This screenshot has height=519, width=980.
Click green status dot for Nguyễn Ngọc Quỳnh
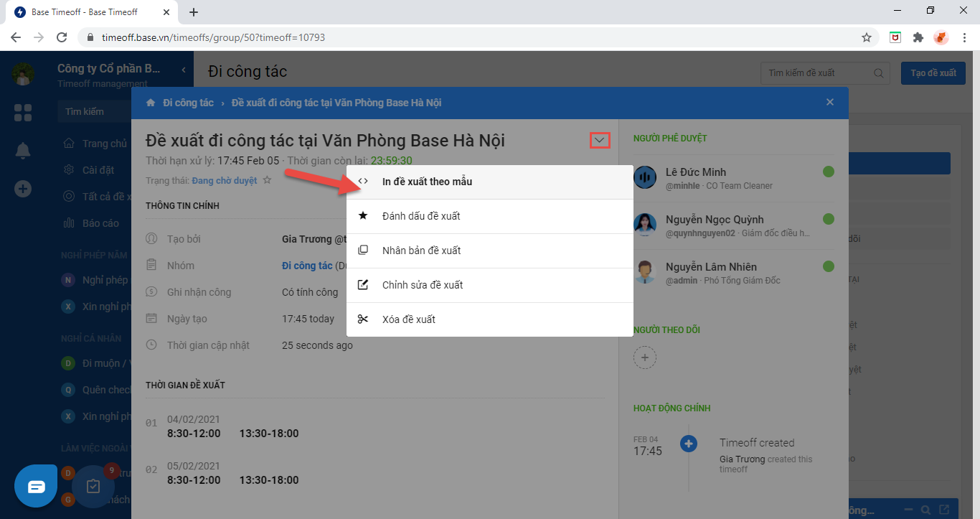click(x=829, y=219)
